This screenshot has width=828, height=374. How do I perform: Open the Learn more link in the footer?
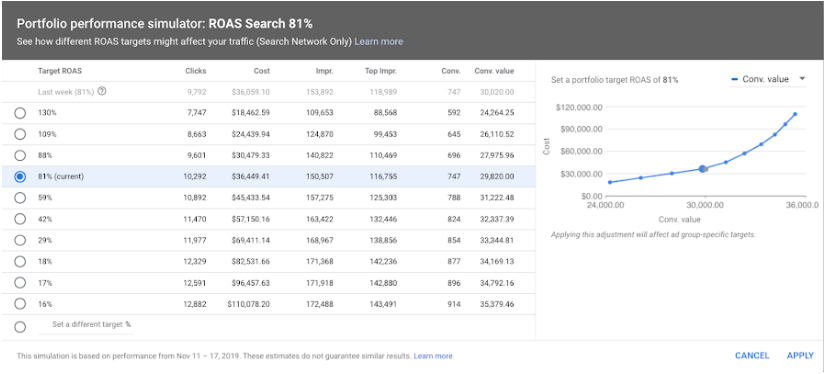(x=433, y=356)
